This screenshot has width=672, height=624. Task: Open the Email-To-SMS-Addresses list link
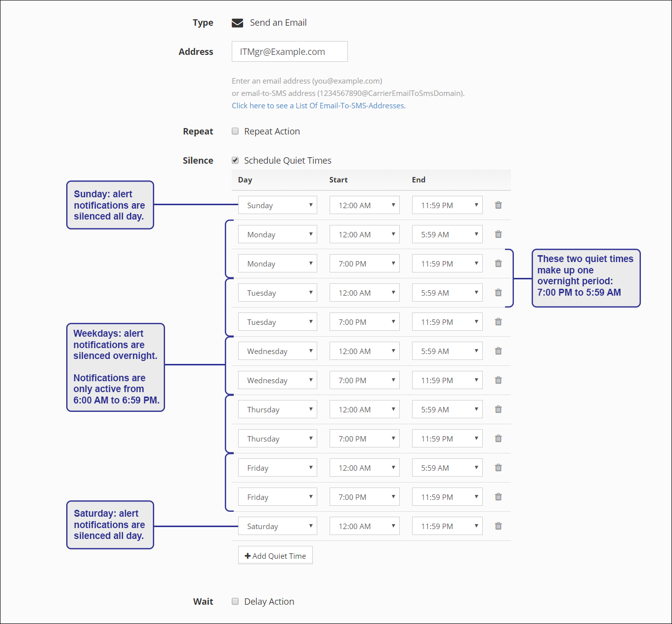point(318,105)
